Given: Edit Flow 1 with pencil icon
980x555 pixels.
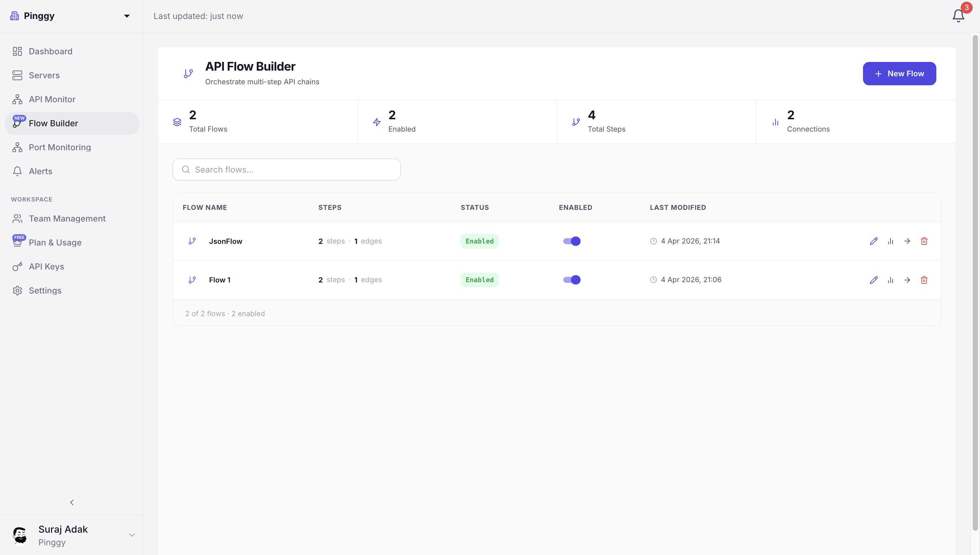Looking at the screenshot, I should point(874,280).
